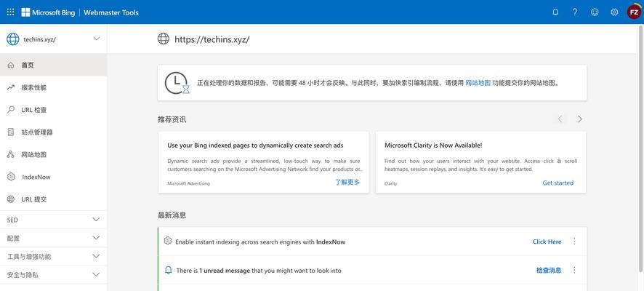This screenshot has height=291, width=644.
Task: Click the 网站地图 link in the notice
Action: click(478, 83)
